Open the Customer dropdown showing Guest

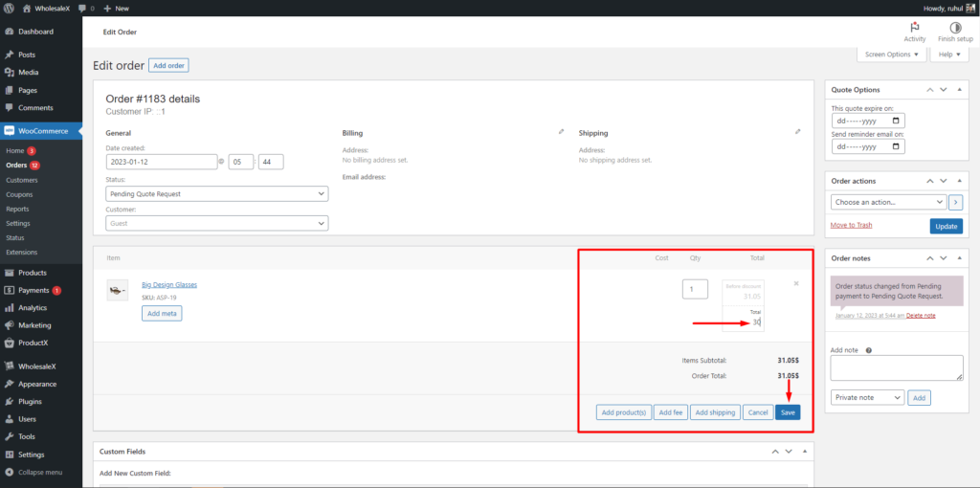[217, 223]
